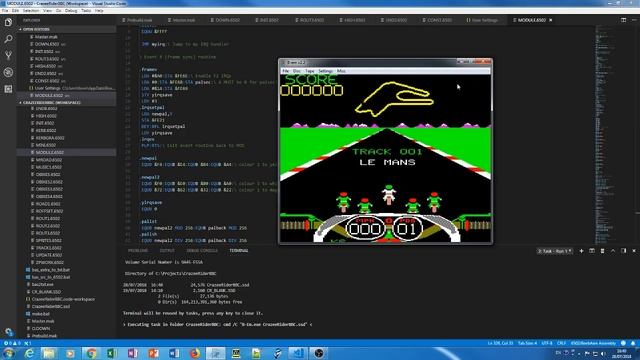Select the Terminal panel tab
This screenshot has width=640, height=360.
239,251
